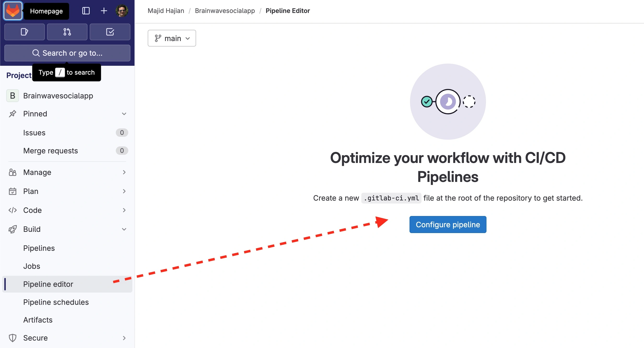Click the Manage sidebar label
644x348 pixels.
coord(37,172)
